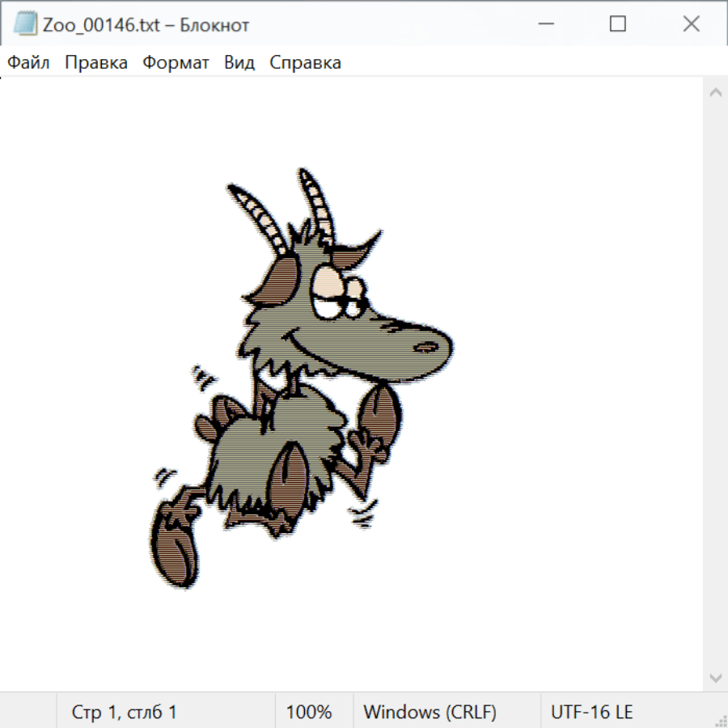Close the Zoo_00146.txt Notepad window
This screenshot has height=728, width=728.
[691, 24]
